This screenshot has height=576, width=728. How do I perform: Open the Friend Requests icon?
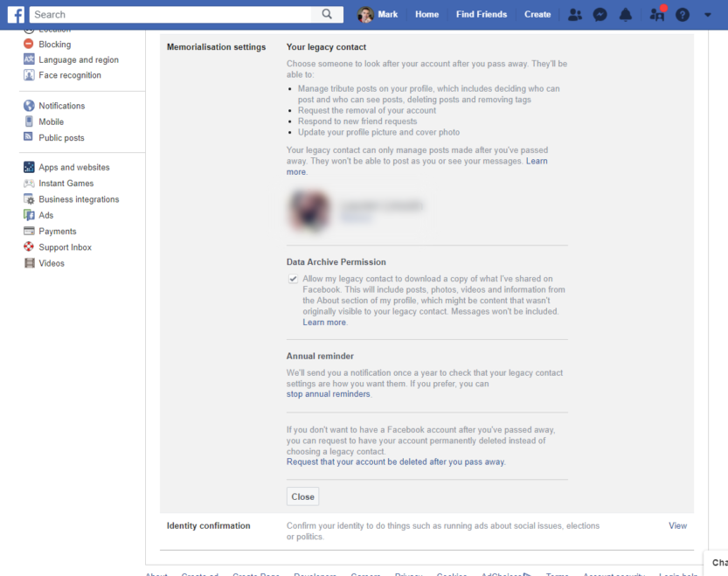[575, 15]
